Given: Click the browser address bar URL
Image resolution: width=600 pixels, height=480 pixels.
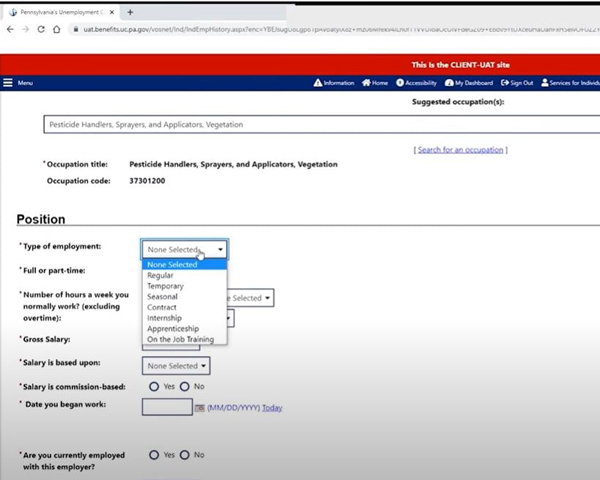Looking at the screenshot, I should 341,29.
